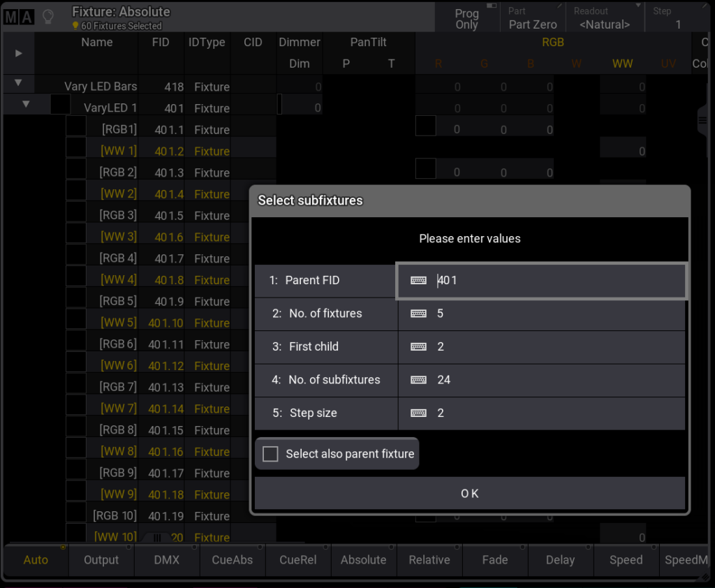Image resolution: width=715 pixels, height=588 pixels.
Task: Click the Step 1 button
Action: (677, 18)
